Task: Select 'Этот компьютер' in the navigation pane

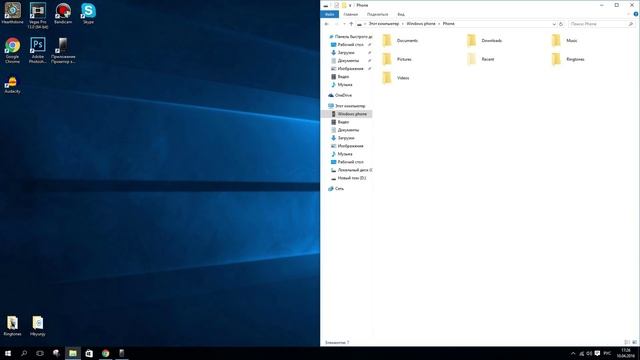Action: [347, 106]
